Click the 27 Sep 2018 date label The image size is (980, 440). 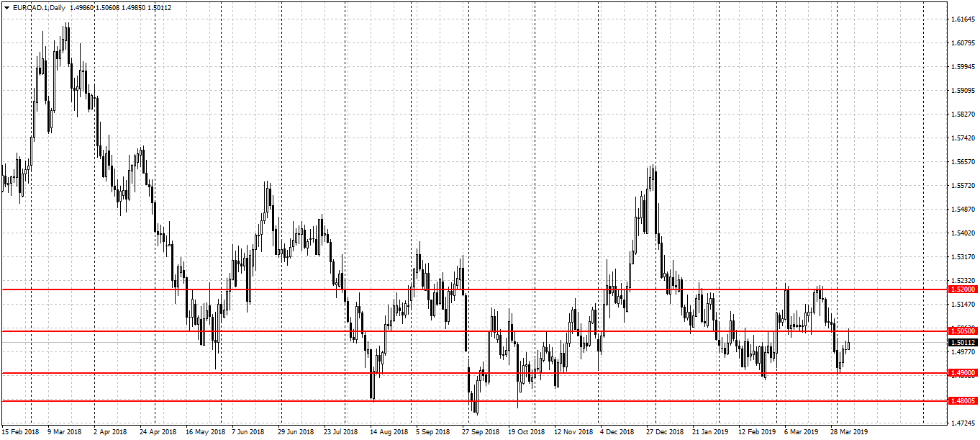click(x=480, y=432)
